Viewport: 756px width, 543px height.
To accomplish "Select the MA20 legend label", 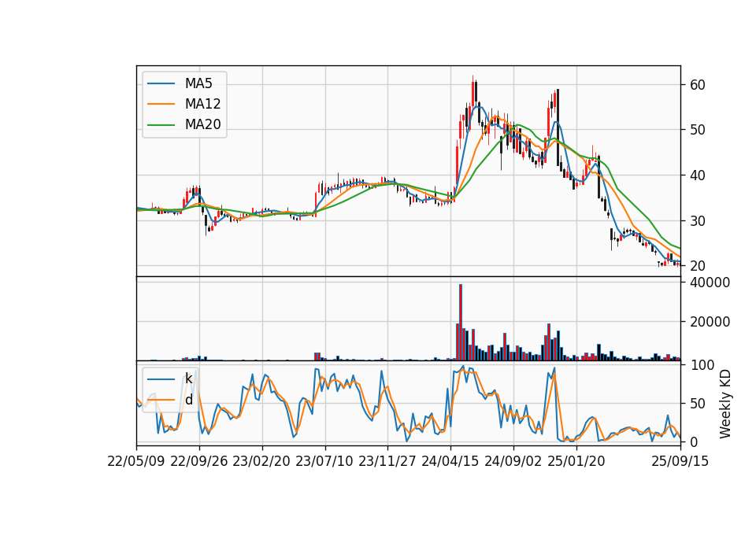I will 202,125.
